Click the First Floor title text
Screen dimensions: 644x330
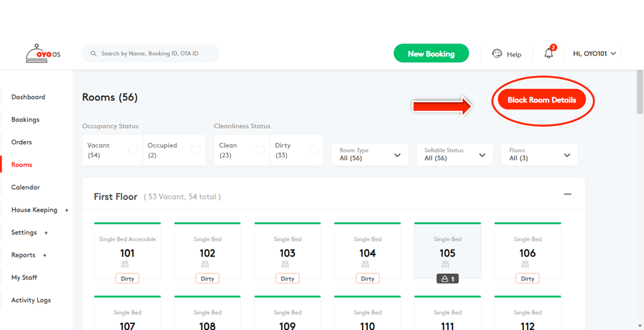[116, 197]
